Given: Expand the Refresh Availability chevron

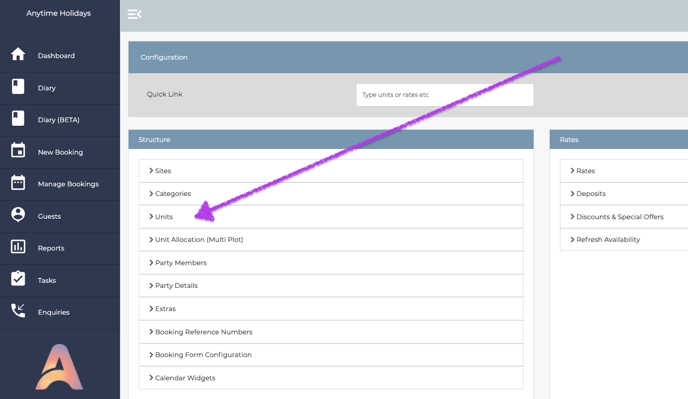Looking at the screenshot, I should [572, 239].
